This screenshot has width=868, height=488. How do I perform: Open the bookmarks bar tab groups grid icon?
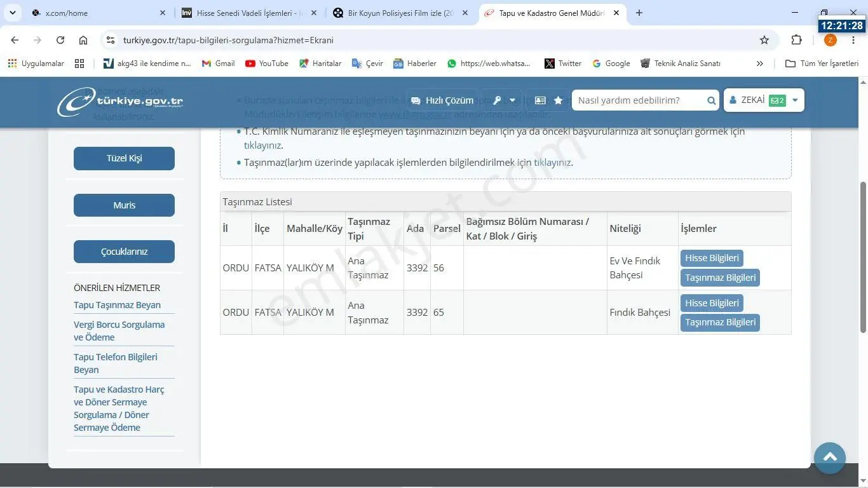[x=79, y=64]
